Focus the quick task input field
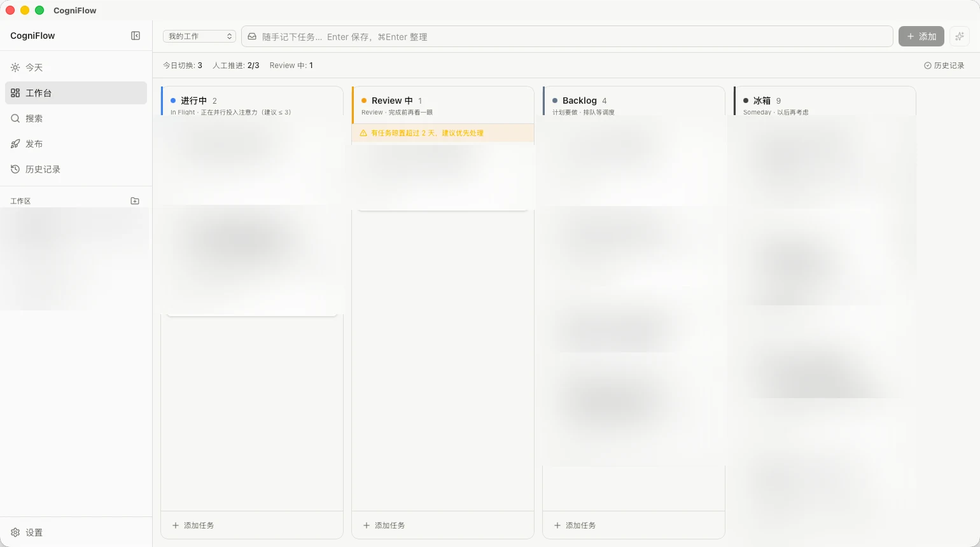 [x=567, y=36]
